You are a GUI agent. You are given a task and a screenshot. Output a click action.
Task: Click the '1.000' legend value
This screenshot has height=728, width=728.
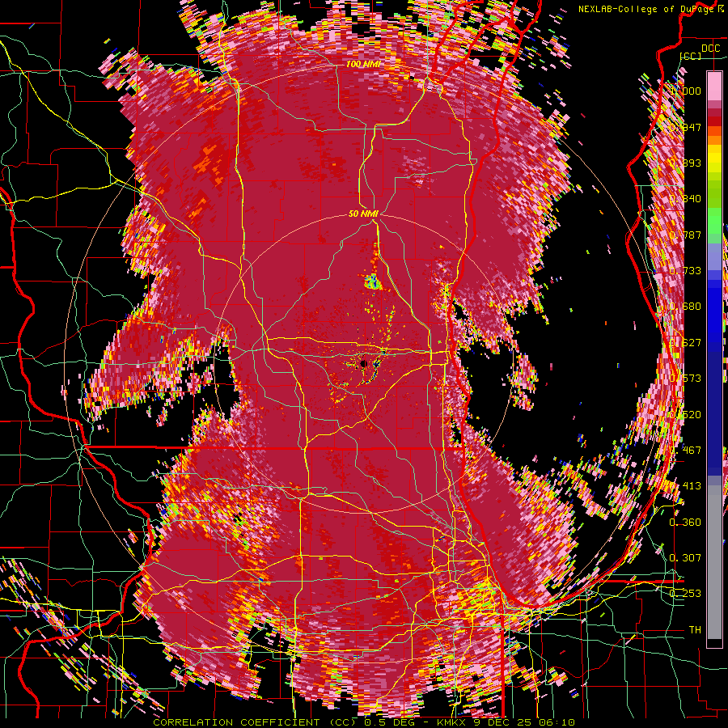coord(685,91)
